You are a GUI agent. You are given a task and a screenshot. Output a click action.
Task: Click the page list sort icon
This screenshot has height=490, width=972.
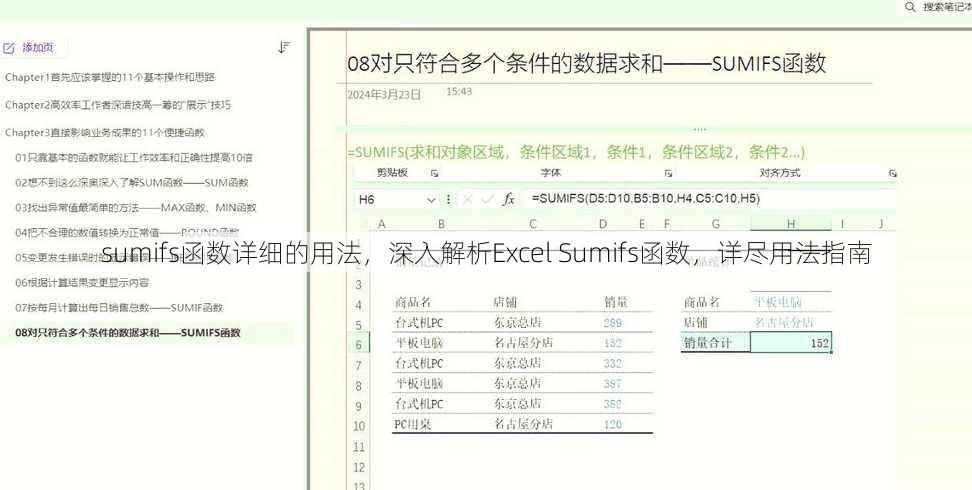point(285,47)
